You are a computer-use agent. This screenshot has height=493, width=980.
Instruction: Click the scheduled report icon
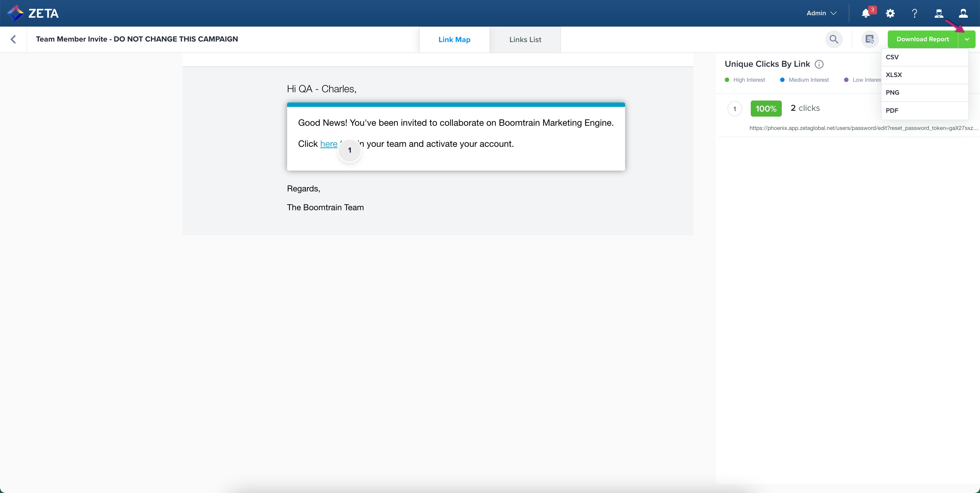tap(870, 39)
